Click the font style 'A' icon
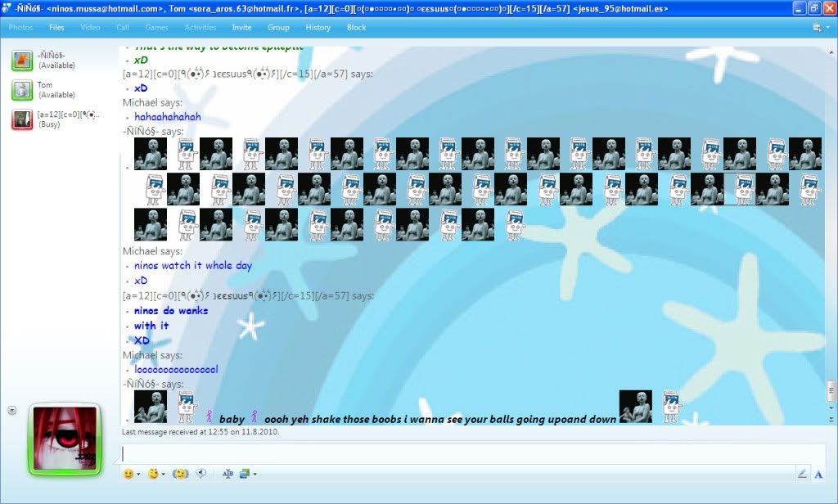Image resolution: width=838 pixels, height=504 pixels. (x=818, y=474)
